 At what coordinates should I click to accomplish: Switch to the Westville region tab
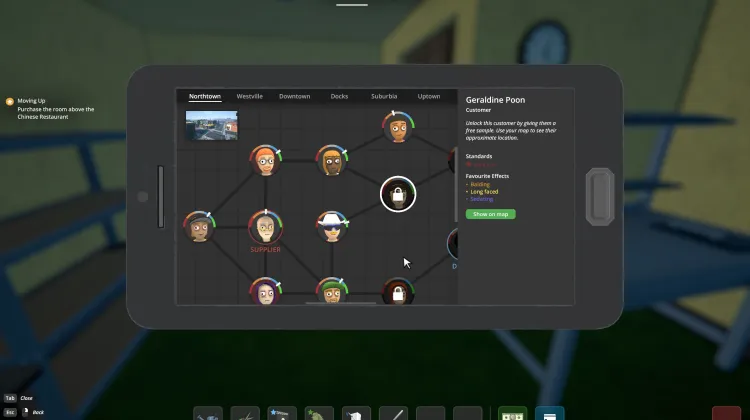(249, 97)
